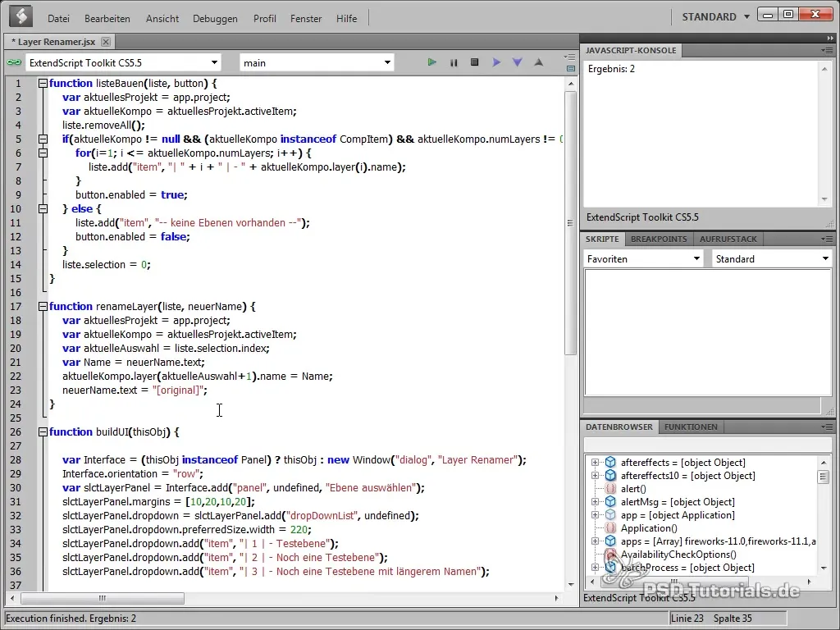840x630 pixels.
Task: Click the code editor vertical scrollbar thumb
Action: coord(571,223)
